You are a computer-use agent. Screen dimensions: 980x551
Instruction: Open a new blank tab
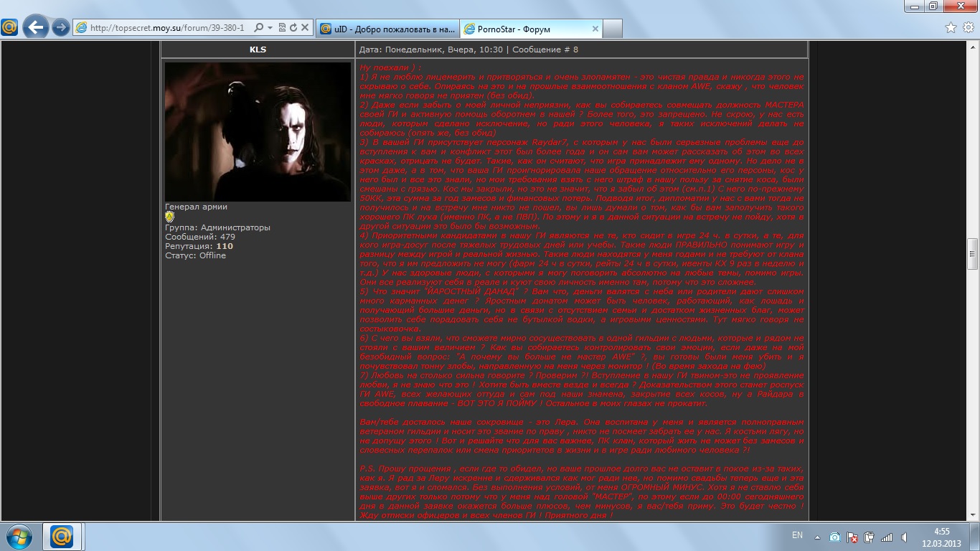click(612, 29)
